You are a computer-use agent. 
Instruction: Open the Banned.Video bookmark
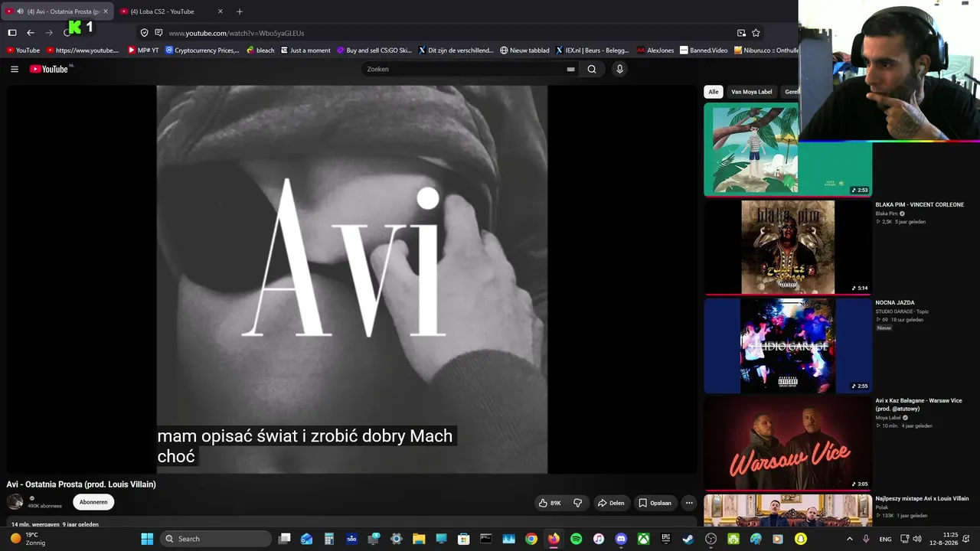coord(704,51)
